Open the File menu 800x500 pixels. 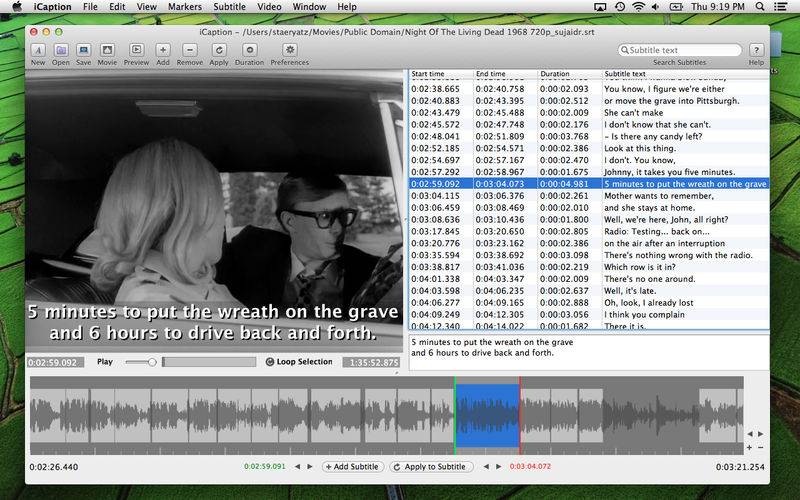pos(90,7)
